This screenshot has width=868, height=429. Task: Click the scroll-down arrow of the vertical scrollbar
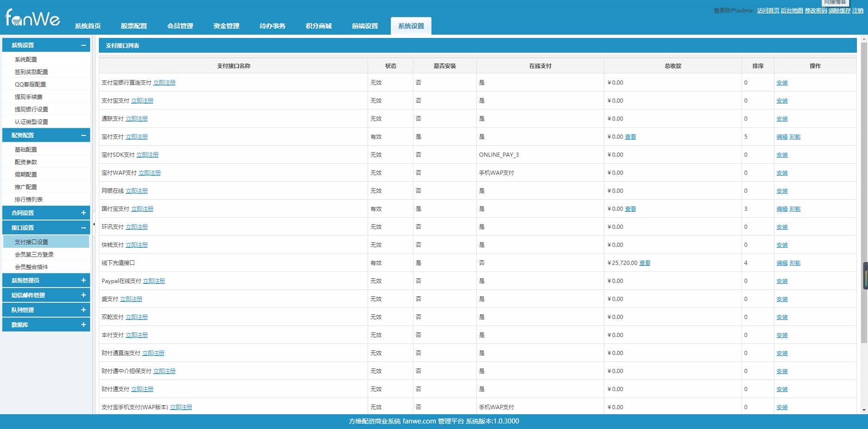[864, 410]
